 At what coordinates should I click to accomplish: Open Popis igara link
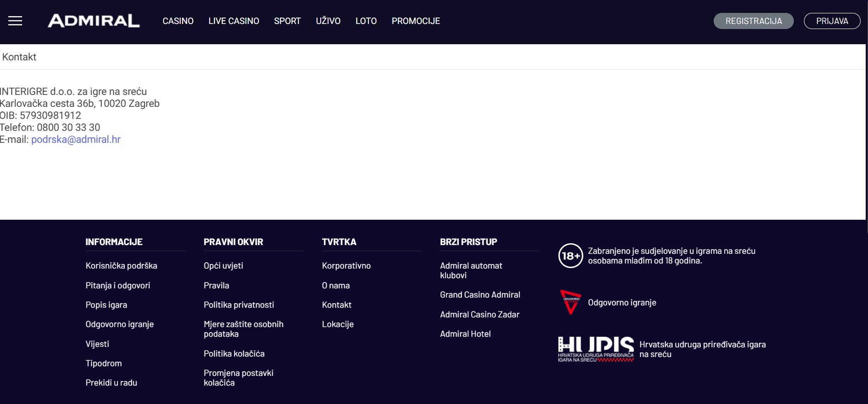[x=106, y=305]
